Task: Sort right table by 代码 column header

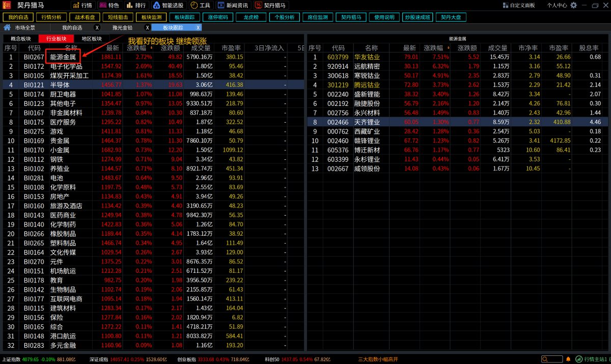Action: pyautogui.click(x=338, y=48)
